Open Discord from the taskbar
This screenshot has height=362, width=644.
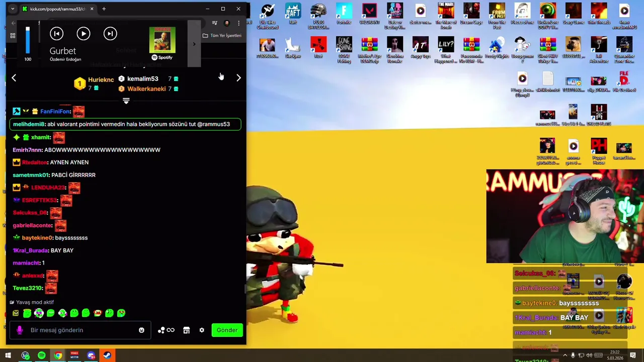click(x=91, y=356)
